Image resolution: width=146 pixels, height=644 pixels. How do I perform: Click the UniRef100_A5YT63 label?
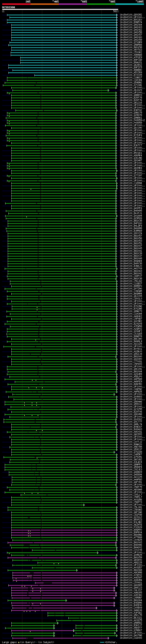pos(131,50)
